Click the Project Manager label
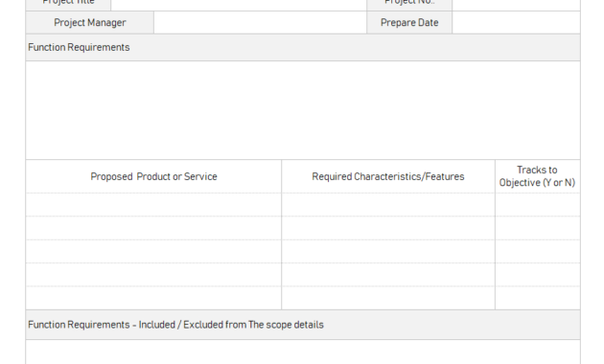Screen dimensions: 604x364 click(x=90, y=23)
